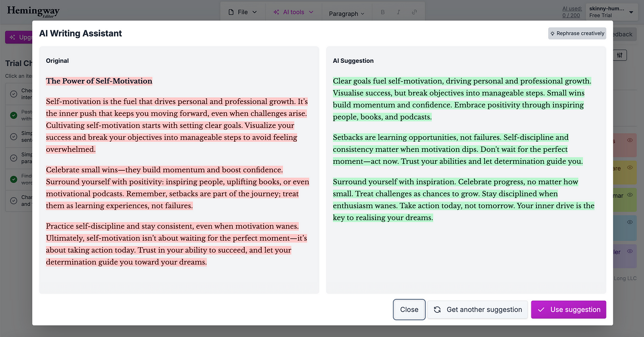Click original paragraph starting 'Practice self-discipline'

176,244
